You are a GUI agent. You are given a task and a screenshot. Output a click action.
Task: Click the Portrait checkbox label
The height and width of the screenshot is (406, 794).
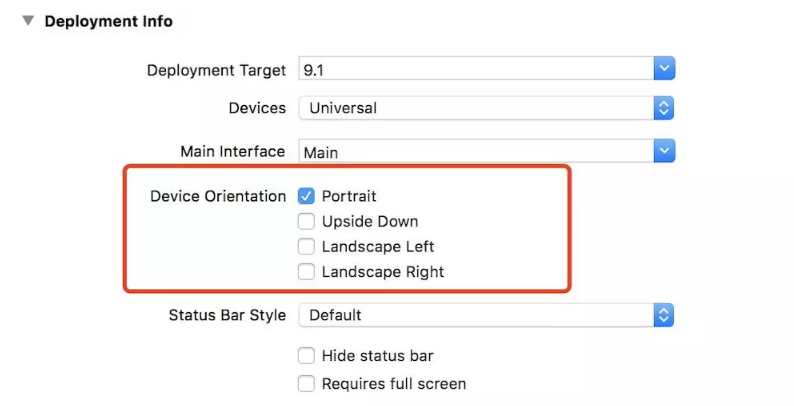349,196
